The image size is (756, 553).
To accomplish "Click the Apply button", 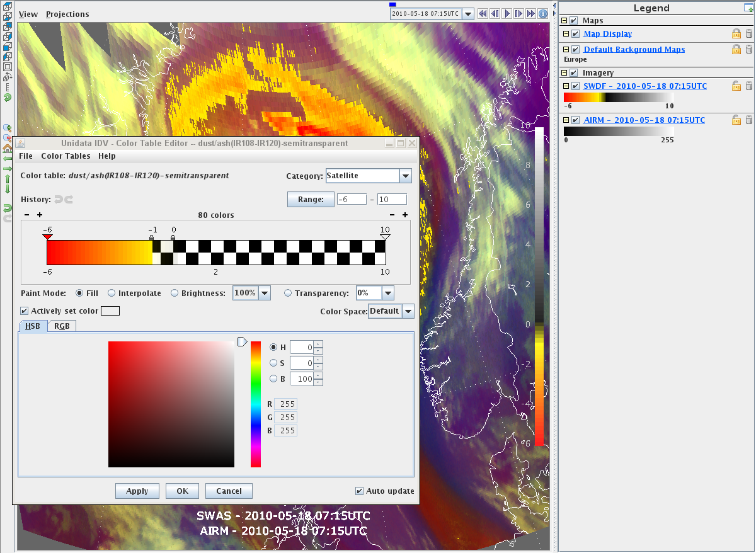I will (137, 491).
